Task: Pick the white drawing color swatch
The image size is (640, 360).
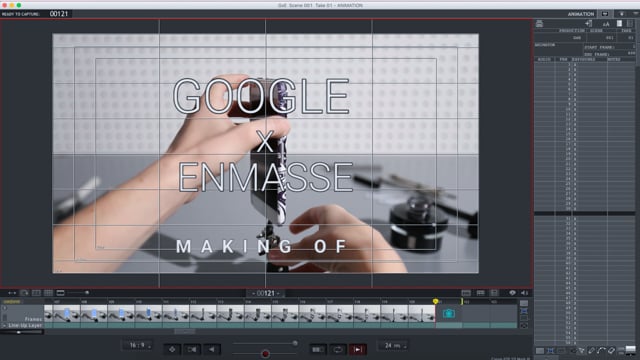Action: point(631,350)
